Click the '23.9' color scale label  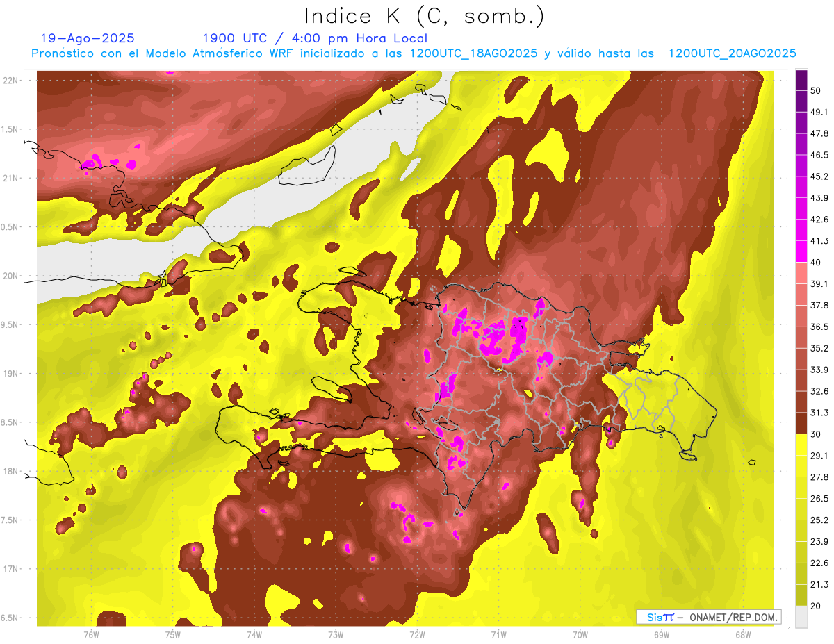pyautogui.click(x=819, y=542)
